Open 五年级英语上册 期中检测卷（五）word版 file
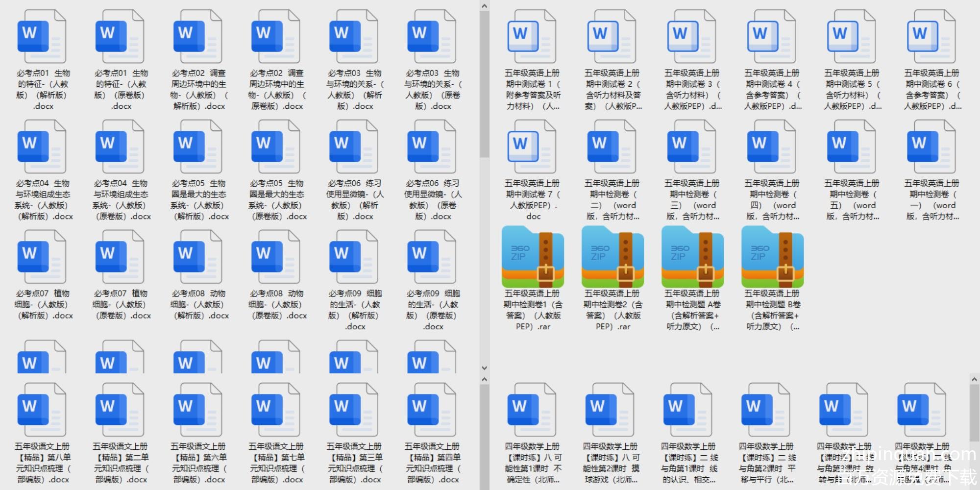Viewport: 980px width, 490px height. click(x=852, y=147)
